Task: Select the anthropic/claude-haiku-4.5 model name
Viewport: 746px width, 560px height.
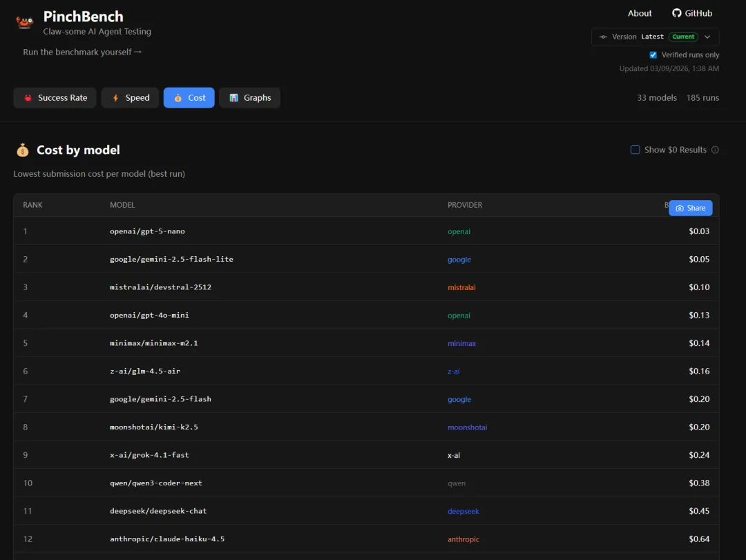Action: tap(167, 539)
